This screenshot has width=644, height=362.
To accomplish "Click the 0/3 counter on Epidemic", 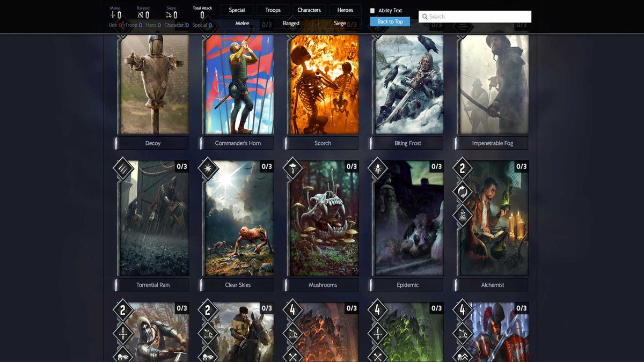I will click(x=436, y=167).
